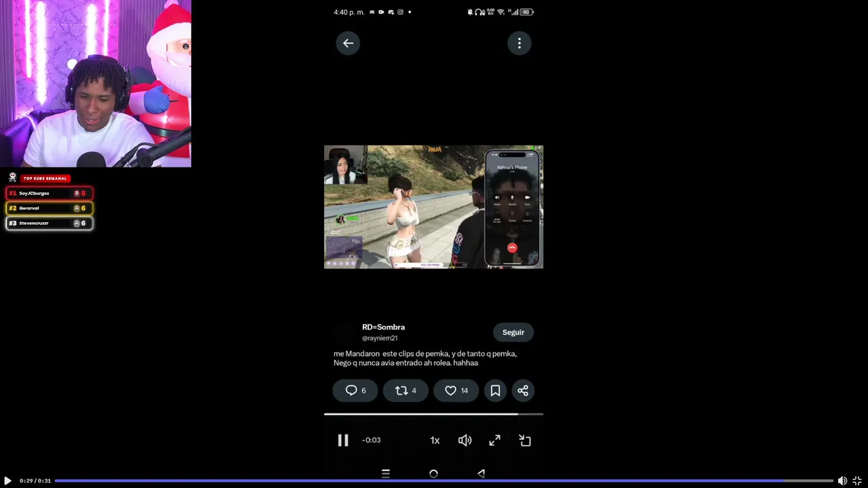Follow RD=Sombra with the Seguir button
Viewport: 868px width, 488px height.
[x=513, y=332]
